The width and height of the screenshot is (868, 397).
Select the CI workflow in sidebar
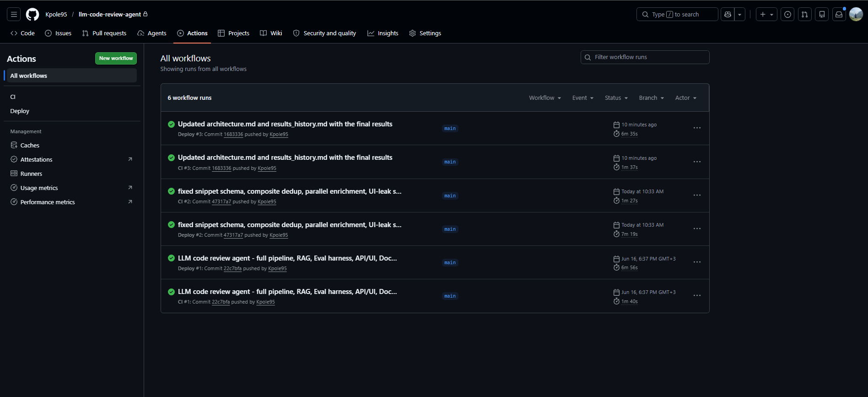pos(72,97)
